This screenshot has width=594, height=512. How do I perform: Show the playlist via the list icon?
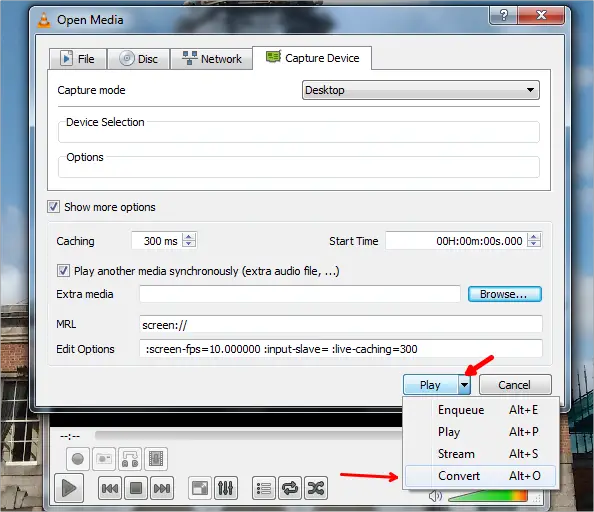[264, 489]
